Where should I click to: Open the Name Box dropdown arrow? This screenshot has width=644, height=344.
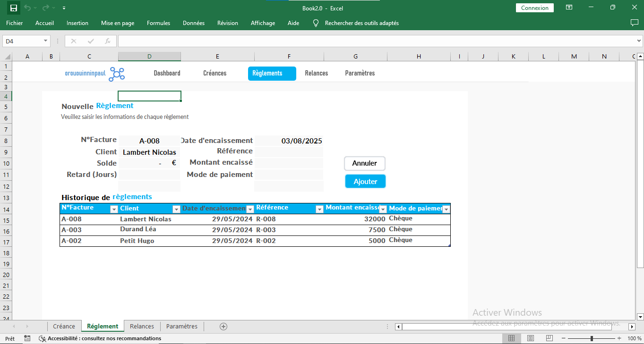46,41
